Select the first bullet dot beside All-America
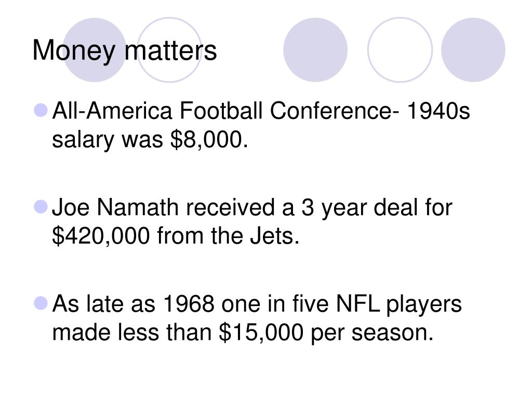The width and height of the screenshot is (532, 399). click(x=41, y=110)
